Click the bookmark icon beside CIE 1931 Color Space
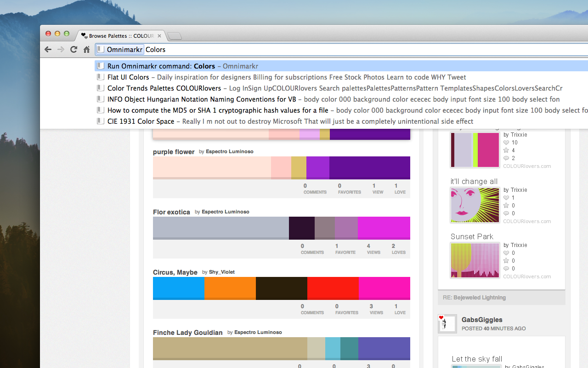The width and height of the screenshot is (588, 368). point(101,121)
